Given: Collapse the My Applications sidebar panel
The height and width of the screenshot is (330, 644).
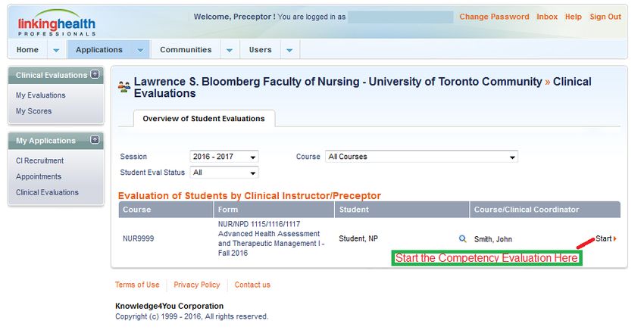Looking at the screenshot, I should (x=95, y=139).
